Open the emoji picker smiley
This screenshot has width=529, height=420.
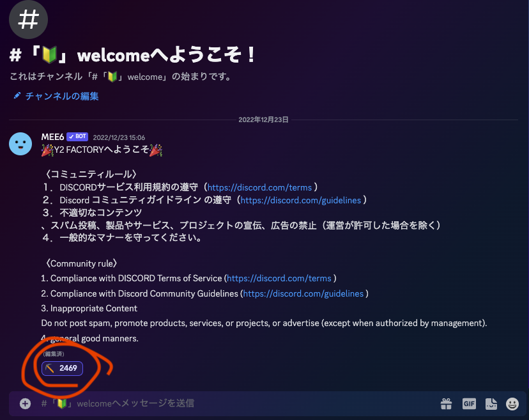coord(512,403)
